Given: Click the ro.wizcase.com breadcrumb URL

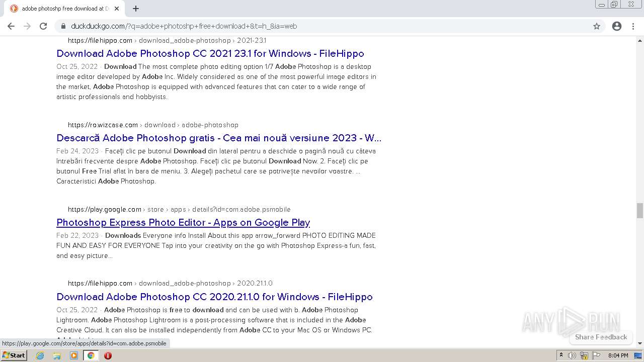Looking at the screenshot, I should 153,125.
